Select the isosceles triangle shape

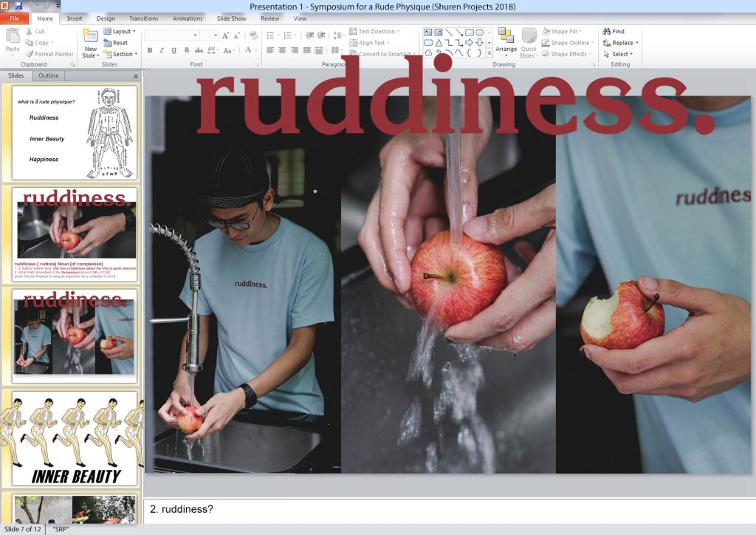[x=439, y=43]
